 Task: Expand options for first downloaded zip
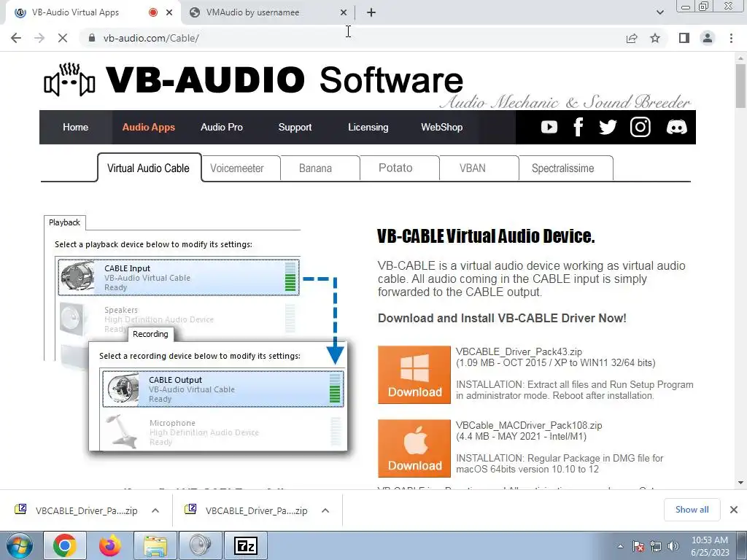[155, 510]
